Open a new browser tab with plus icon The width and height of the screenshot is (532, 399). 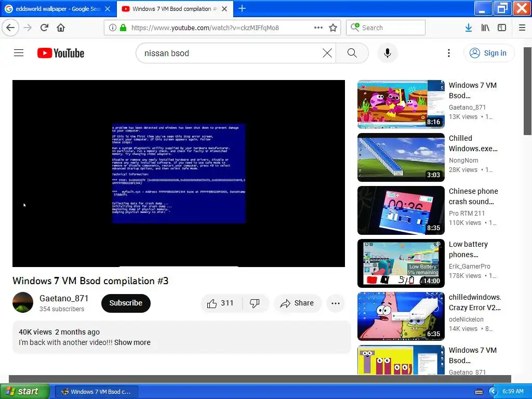point(242,8)
